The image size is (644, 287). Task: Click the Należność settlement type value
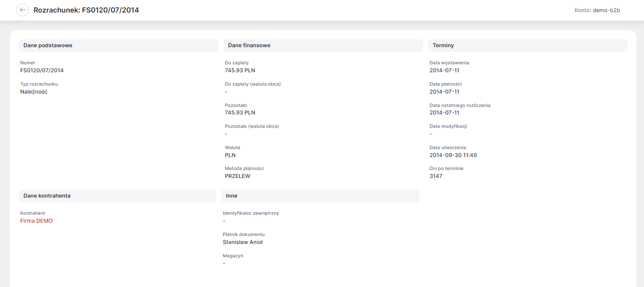[x=34, y=91]
